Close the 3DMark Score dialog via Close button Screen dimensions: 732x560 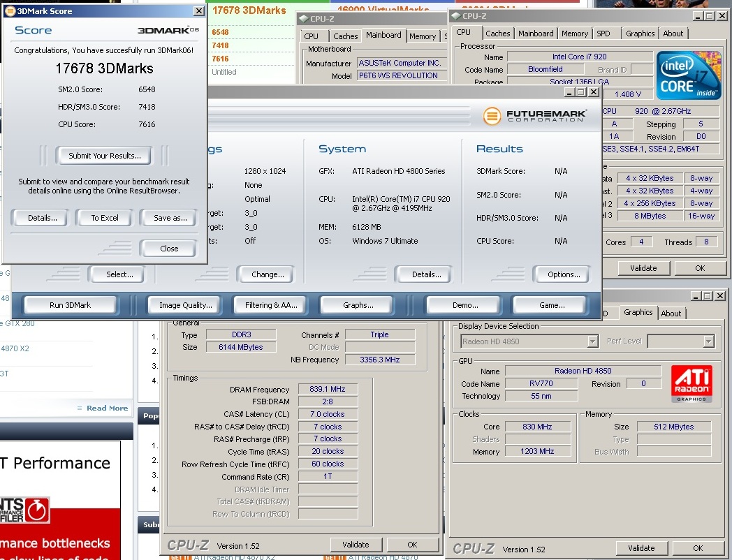tap(169, 249)
